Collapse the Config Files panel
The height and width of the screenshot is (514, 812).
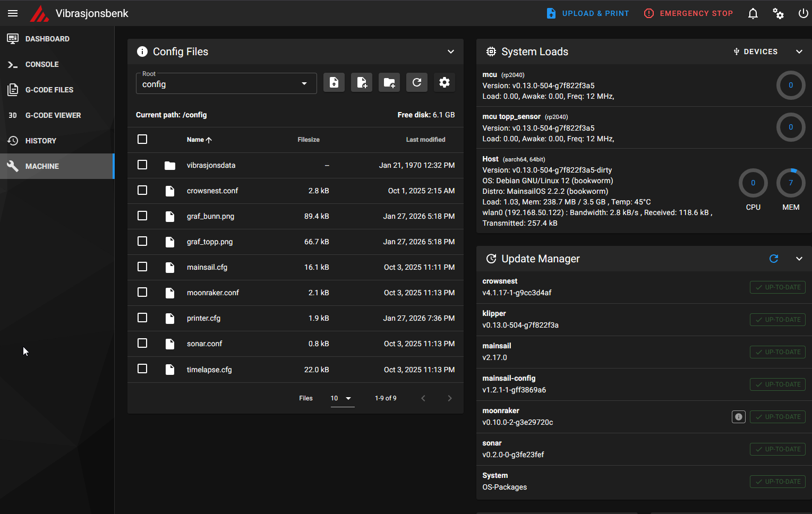(450, 52)
